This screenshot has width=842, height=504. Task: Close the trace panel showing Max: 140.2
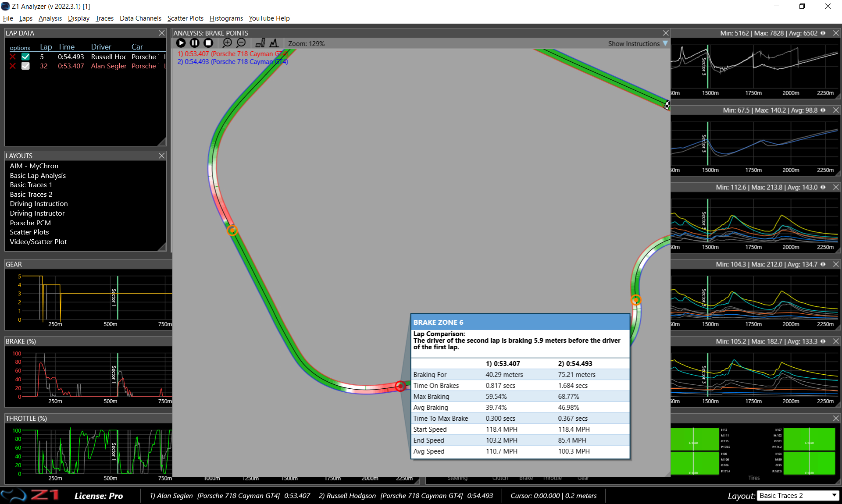coord(836,110)
